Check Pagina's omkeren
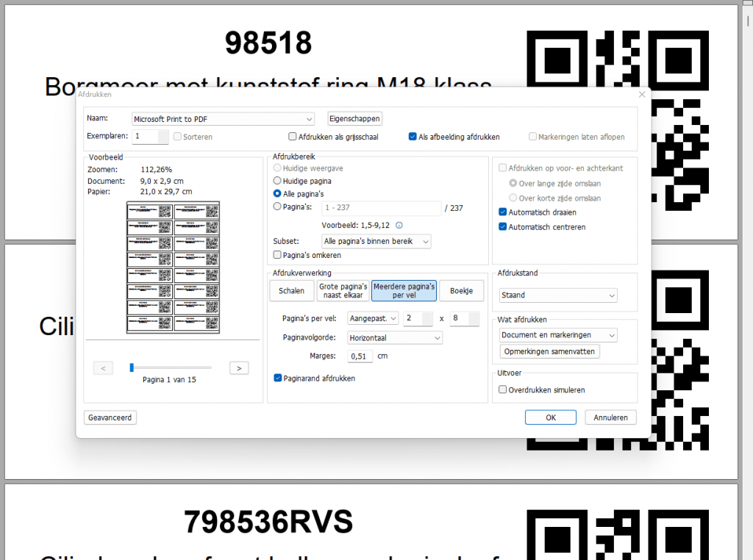 click(277, 255)
